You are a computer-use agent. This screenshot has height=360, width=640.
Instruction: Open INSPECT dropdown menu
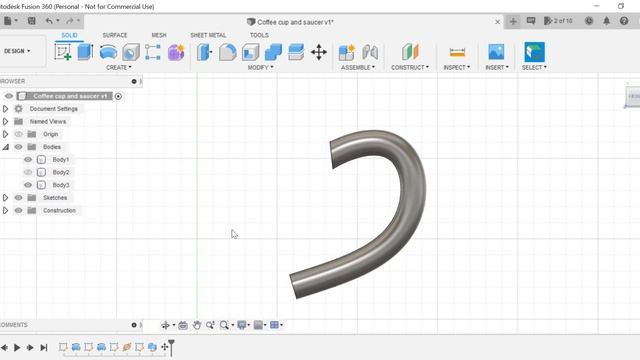[457, 67]
